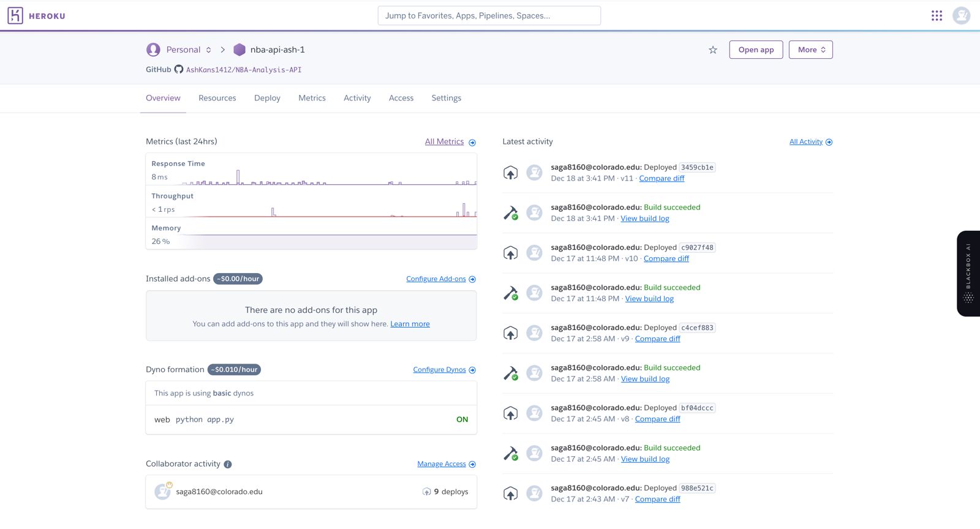
Task: Switch to the Overview tab
Action: (x=163, y=98)
